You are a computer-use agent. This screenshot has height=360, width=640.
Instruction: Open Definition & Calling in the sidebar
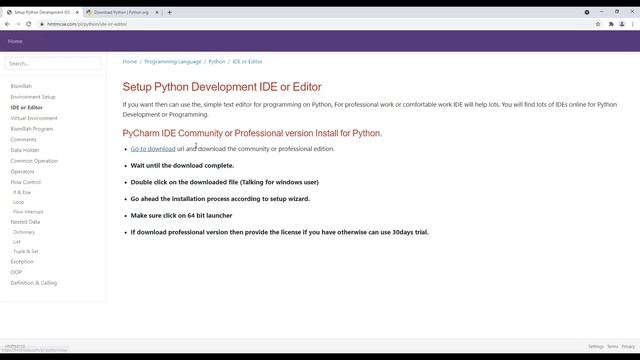click(34, 283)
